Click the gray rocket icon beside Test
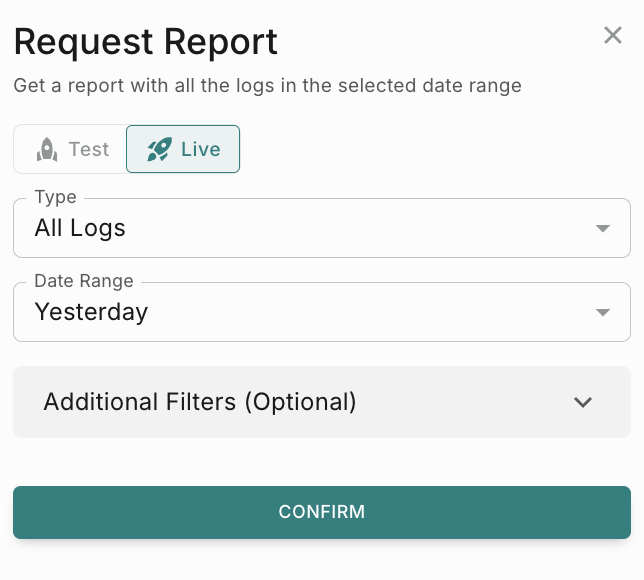Image resolution: width=644 pixels, height=580 pixels. coord(46,150)
